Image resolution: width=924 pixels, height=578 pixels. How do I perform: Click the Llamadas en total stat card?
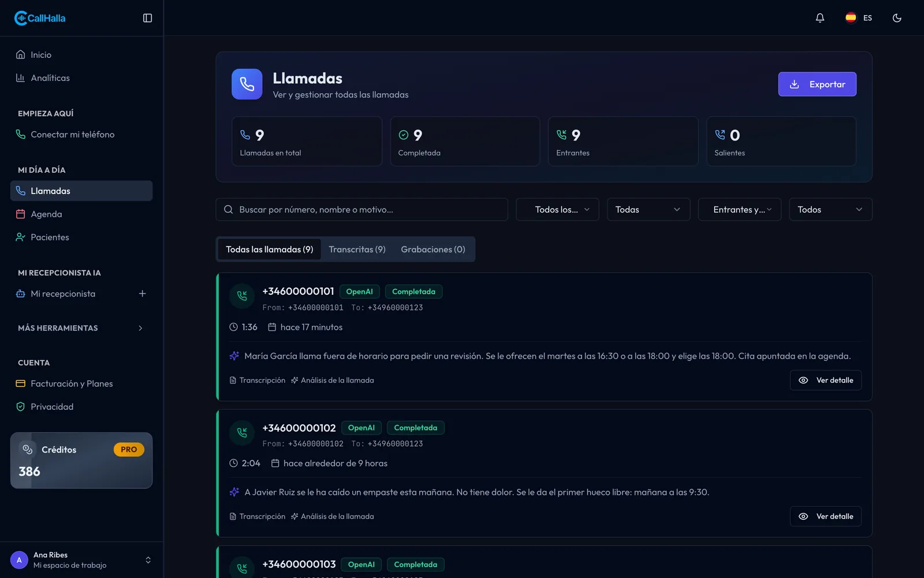(x=307, y=142)
